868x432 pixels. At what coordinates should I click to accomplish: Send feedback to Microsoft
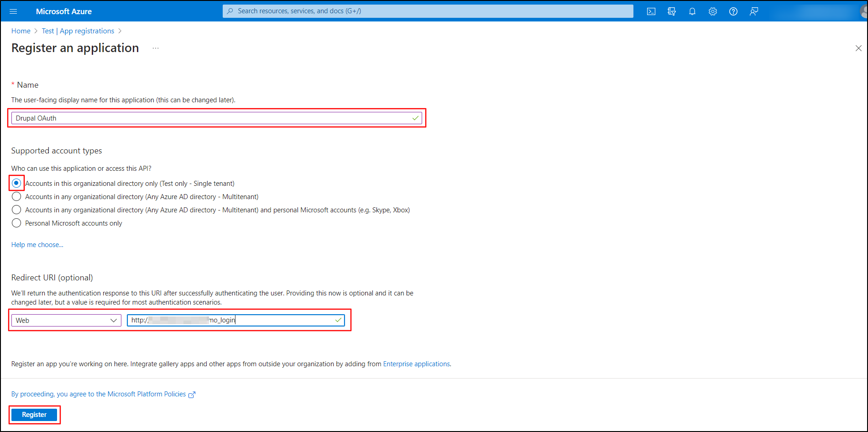[754, 11]
